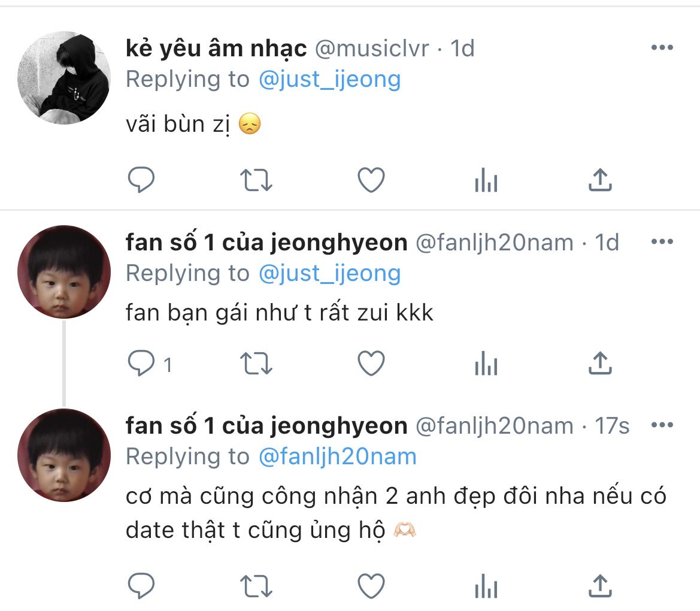Like the 'vãi bùn zị' tweet

371,180
